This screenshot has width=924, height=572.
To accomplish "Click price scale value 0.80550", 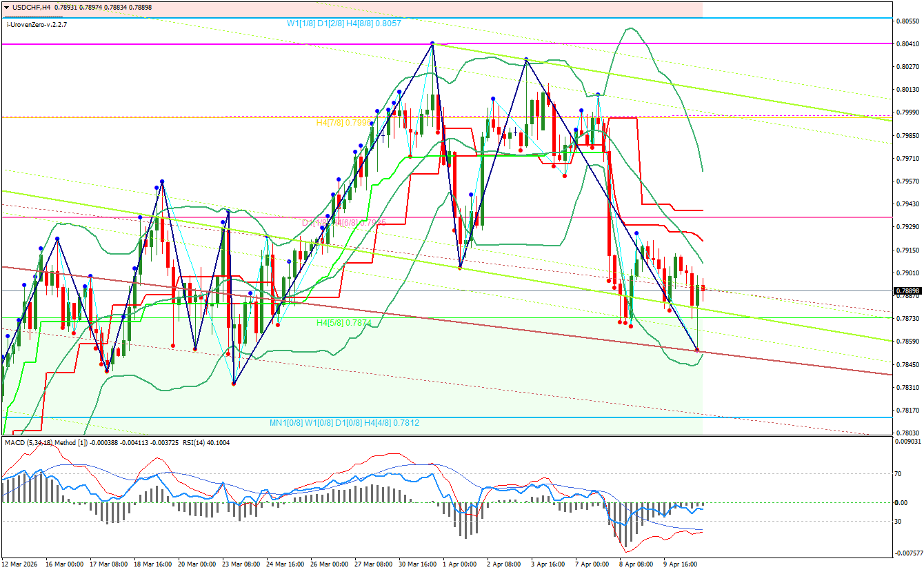I will [x=907, y=21].
